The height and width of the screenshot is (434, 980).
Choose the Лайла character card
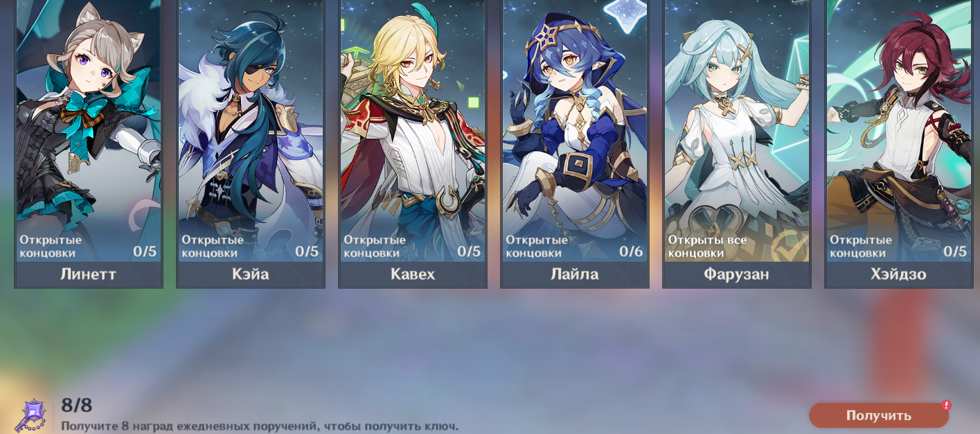tap(575, 143)
